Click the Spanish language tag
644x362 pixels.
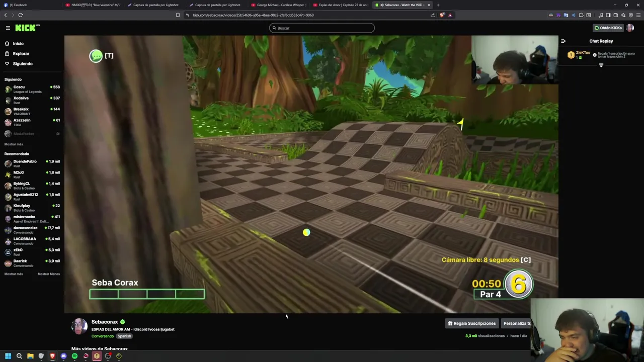point(124,336)
